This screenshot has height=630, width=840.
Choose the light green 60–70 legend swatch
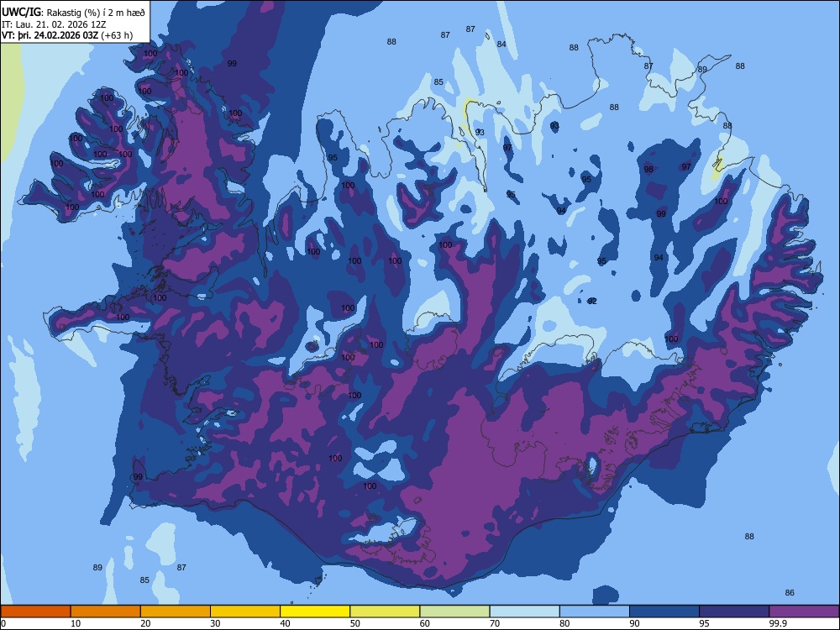(x=454, y=612)
